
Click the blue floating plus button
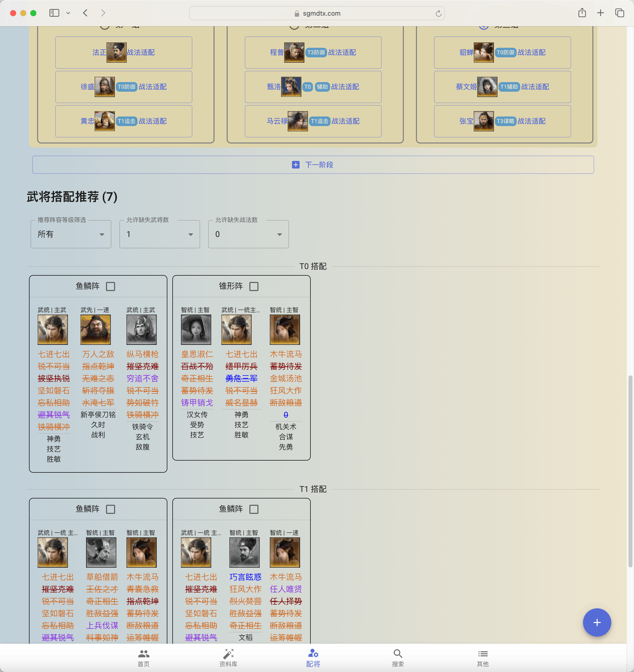tap(596, 622)
